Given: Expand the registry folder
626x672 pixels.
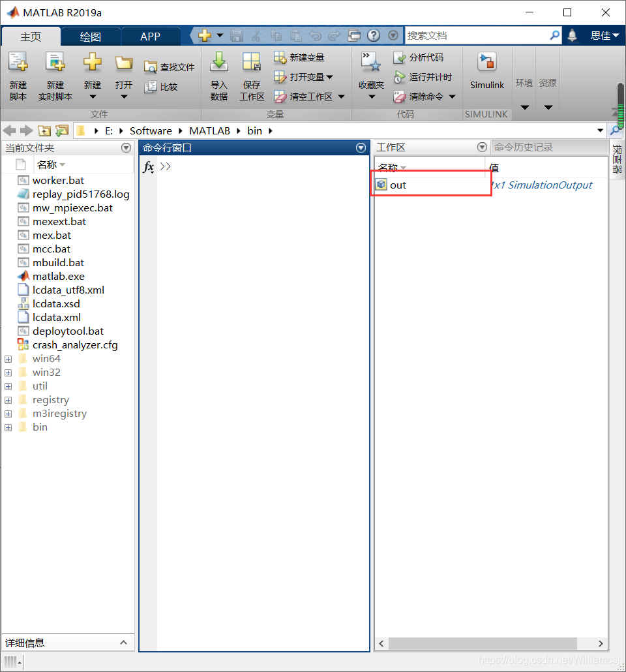Looking at the screenshot, I should 8,401.
